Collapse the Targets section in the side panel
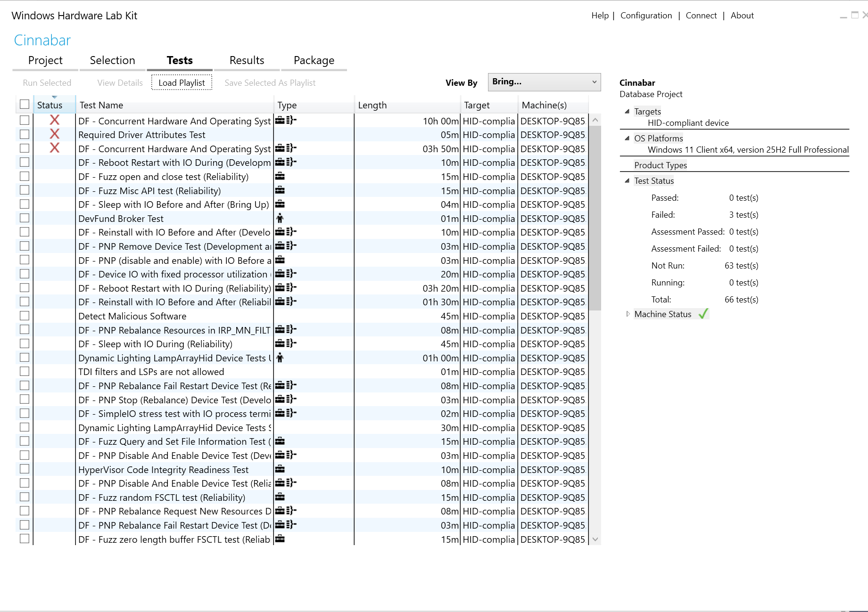This screenshot has width=868, height=612. (x=627, y=112)
